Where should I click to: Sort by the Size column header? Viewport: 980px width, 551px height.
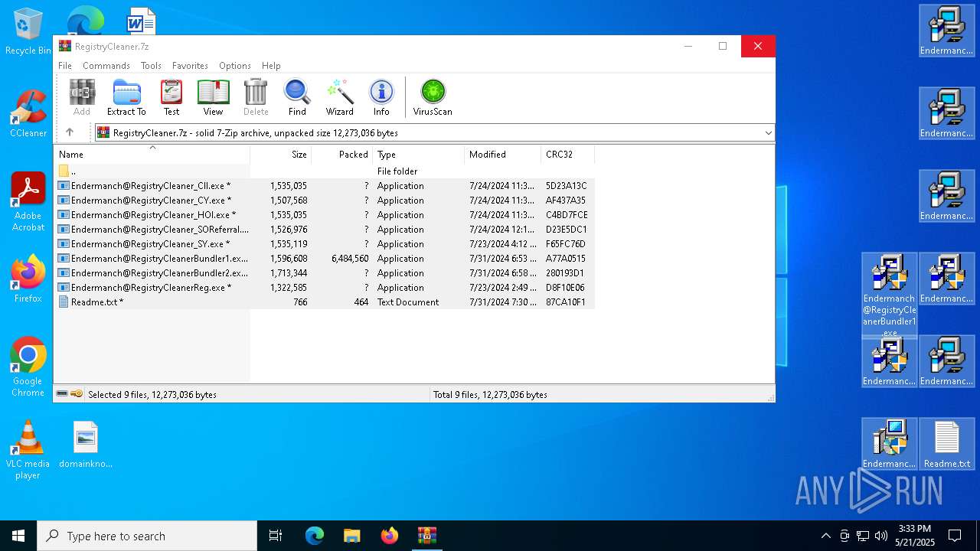tap(280, 155)
